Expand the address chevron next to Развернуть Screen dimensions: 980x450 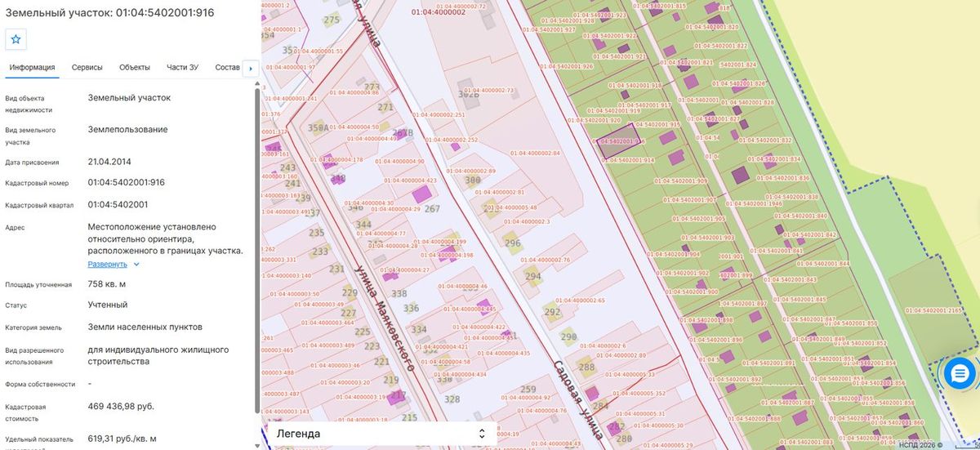click(136, 264)
